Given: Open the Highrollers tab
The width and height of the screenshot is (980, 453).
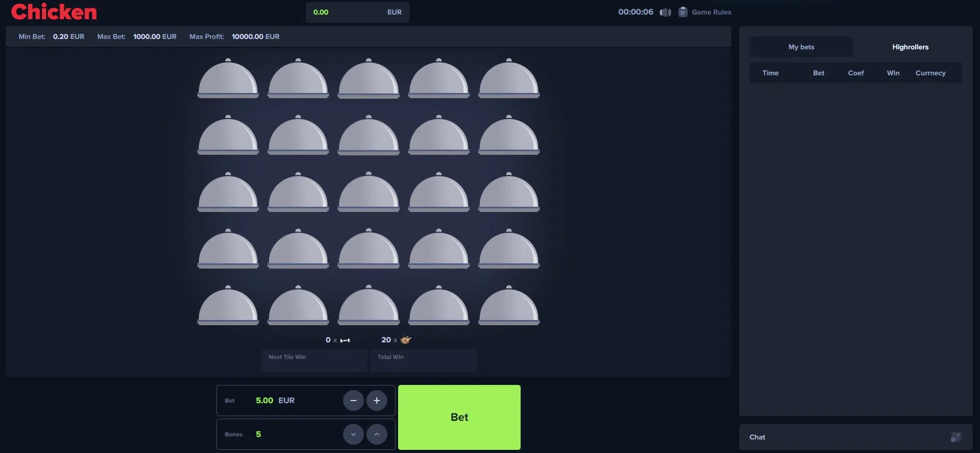Looking at the screenshot, I should 910,47.
